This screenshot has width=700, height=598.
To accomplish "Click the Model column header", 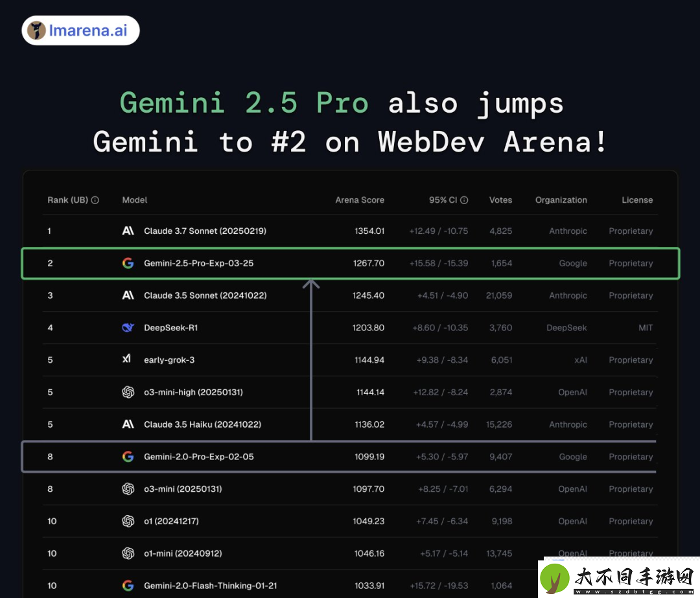I will click(134, 200).
